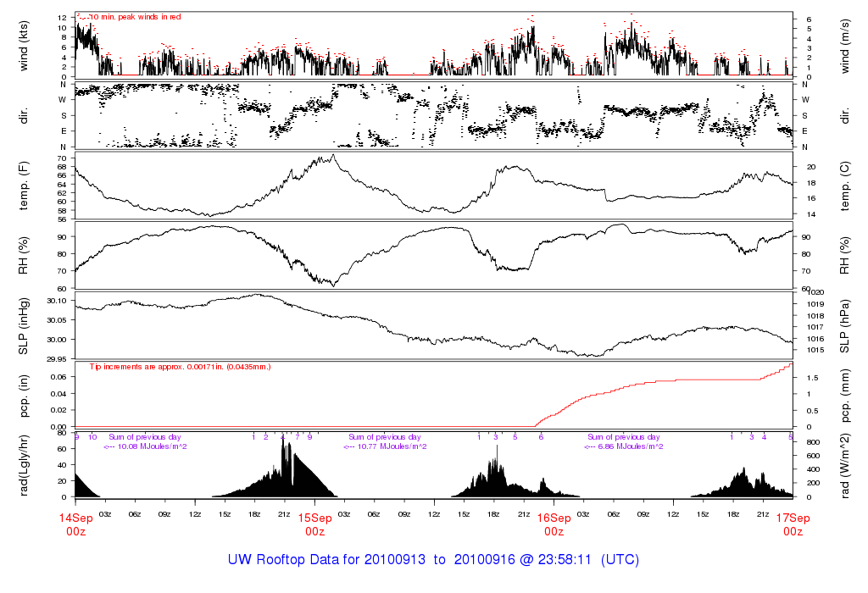
Task: Click the chart title starting 'UW Rooftop Data'
Action: (433, 559)
